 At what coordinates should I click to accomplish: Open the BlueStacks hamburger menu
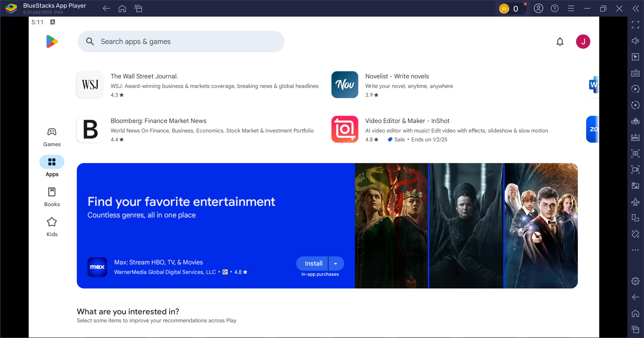click(571, 9)
